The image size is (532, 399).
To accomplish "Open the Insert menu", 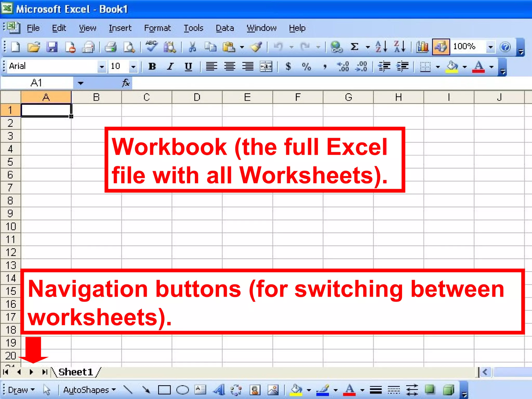I will coord(120,28).
